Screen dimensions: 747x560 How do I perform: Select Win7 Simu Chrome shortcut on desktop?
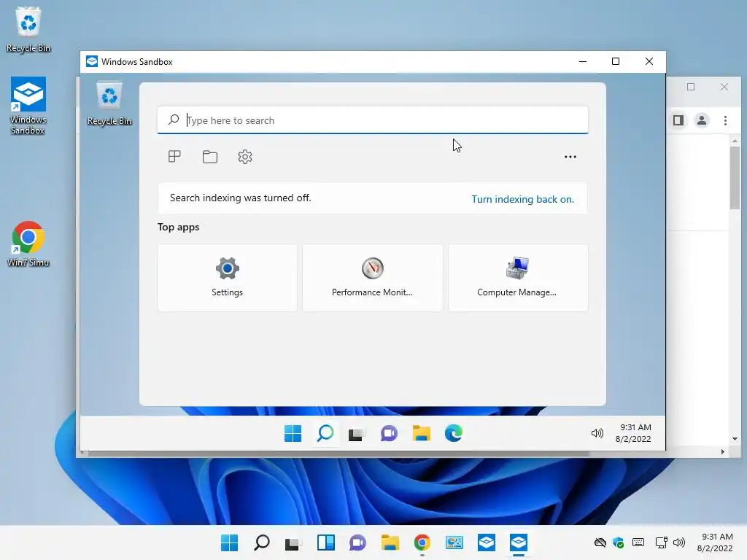(x=28, y=244)
